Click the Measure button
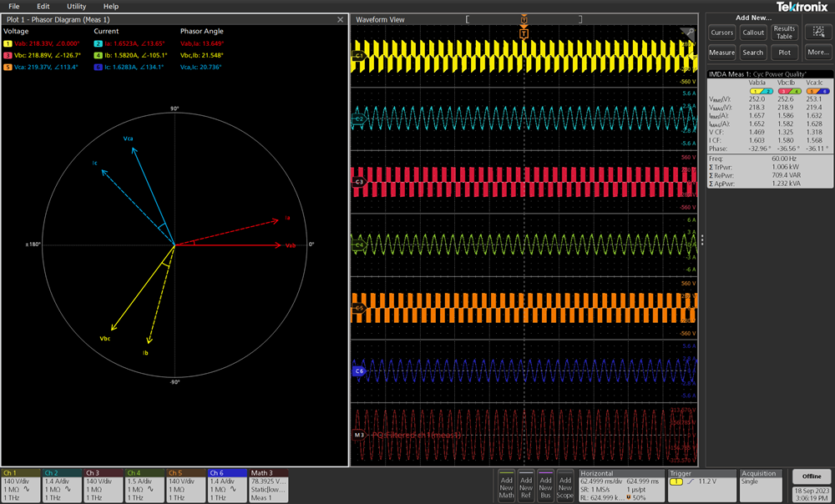Viewport: 835px width, 504px height. coord(721,52)
